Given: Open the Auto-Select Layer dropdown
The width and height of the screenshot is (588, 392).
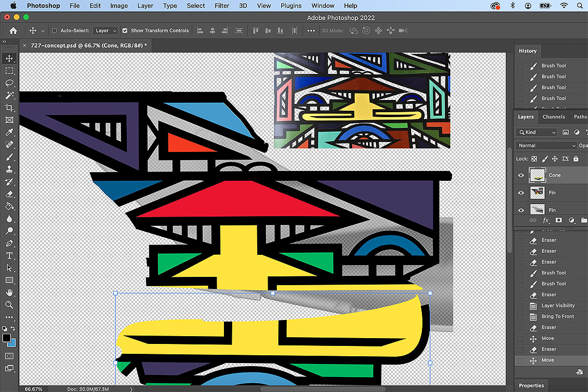Looking at the screenshot, I should click(x=105, y=30).
